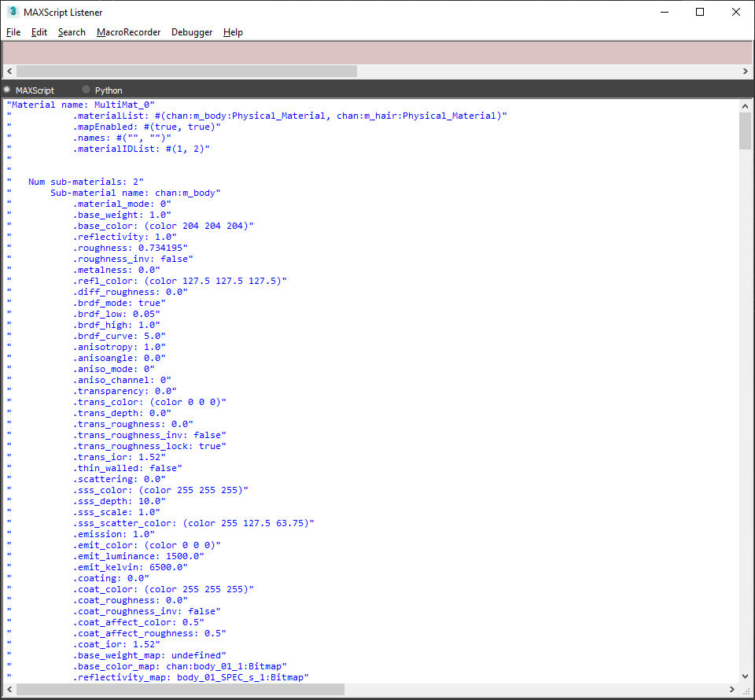
Task: Click the listener vertical scrollbar thumb
Action: [745, 131]
